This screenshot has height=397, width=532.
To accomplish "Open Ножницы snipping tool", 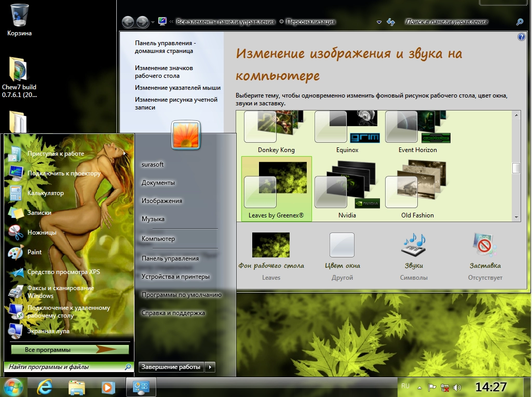I will click(x=42, y=233).
